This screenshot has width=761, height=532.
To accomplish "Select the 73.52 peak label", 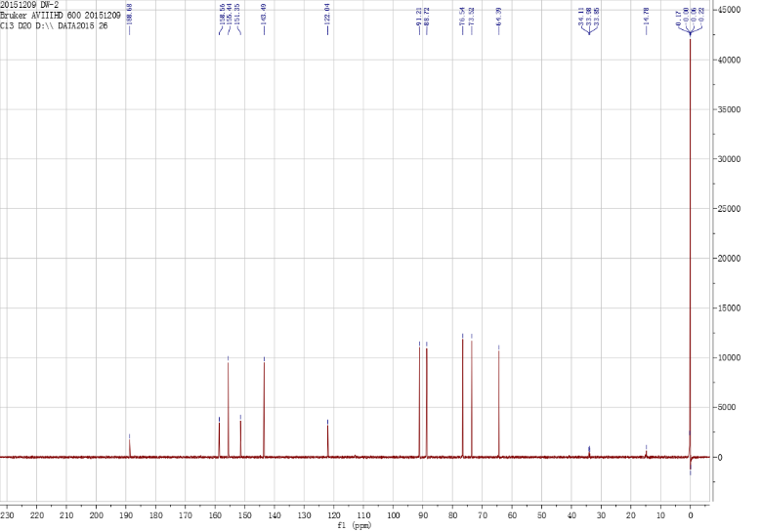I will [472, 16].
